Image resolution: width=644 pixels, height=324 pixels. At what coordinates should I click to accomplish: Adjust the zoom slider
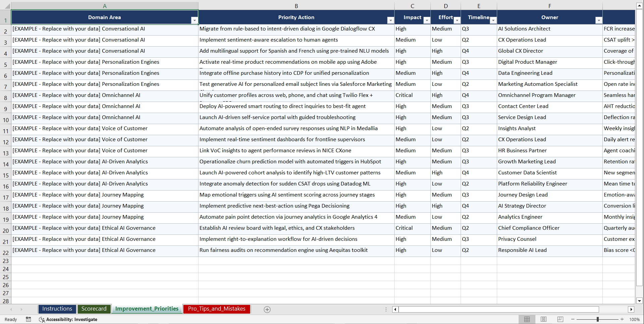[x=598, y=319]
